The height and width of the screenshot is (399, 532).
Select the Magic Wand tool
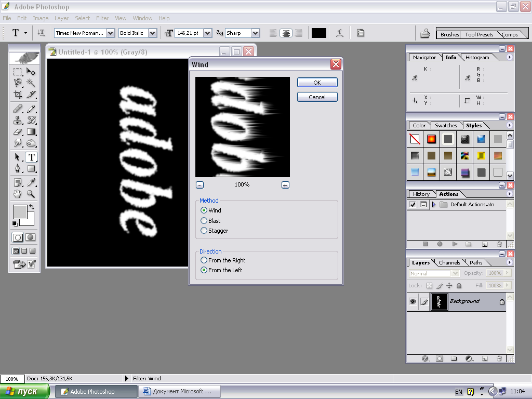tap(31, 83)
